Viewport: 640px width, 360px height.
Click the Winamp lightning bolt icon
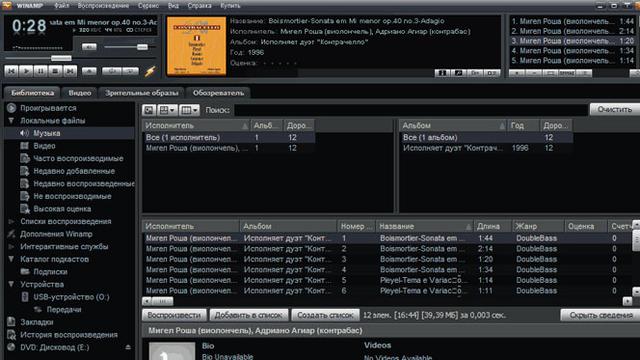150,71
